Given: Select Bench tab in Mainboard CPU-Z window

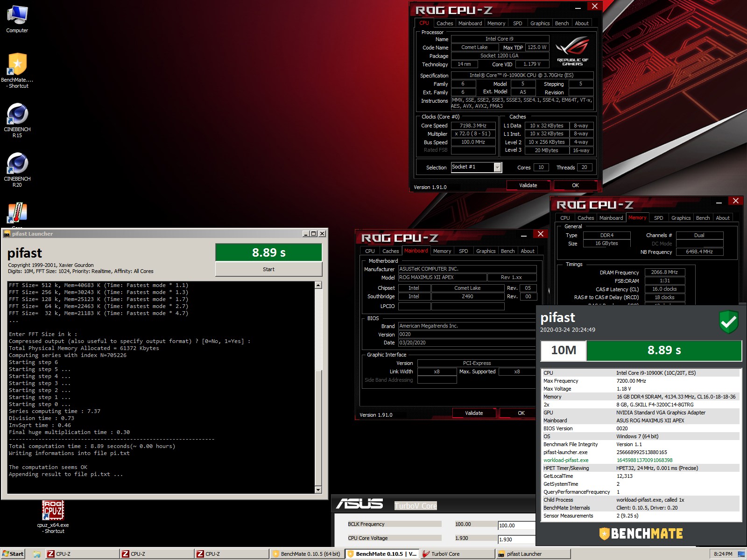Looking at the screenshot, I should (507, 251).
